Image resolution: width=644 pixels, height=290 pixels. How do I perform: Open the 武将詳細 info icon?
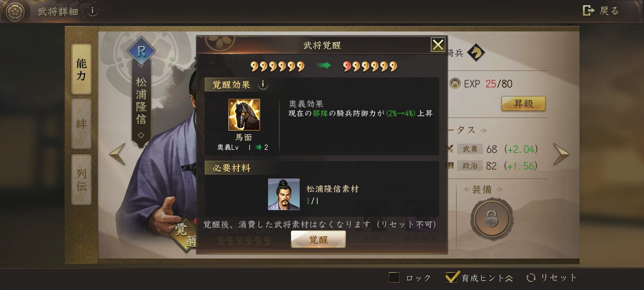pos(92,11)
